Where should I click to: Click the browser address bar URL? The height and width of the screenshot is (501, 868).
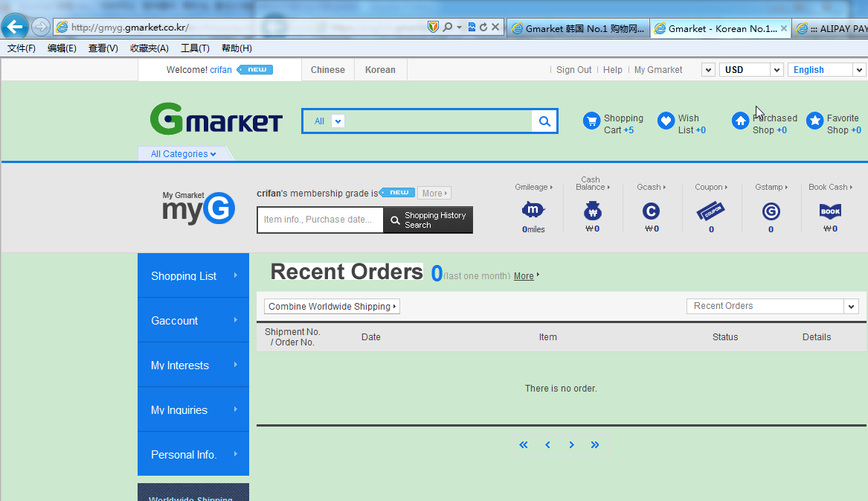(130, 27)
